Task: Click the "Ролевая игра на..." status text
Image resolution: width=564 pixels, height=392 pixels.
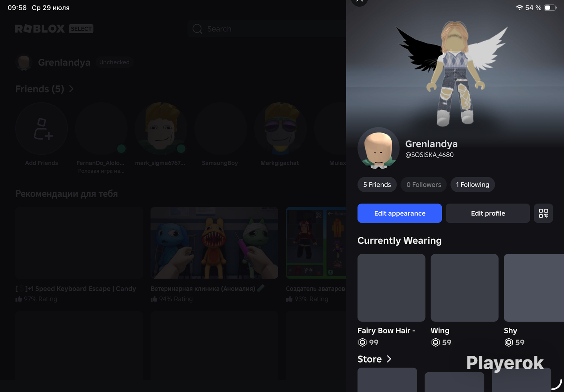Action: (101, 171)
